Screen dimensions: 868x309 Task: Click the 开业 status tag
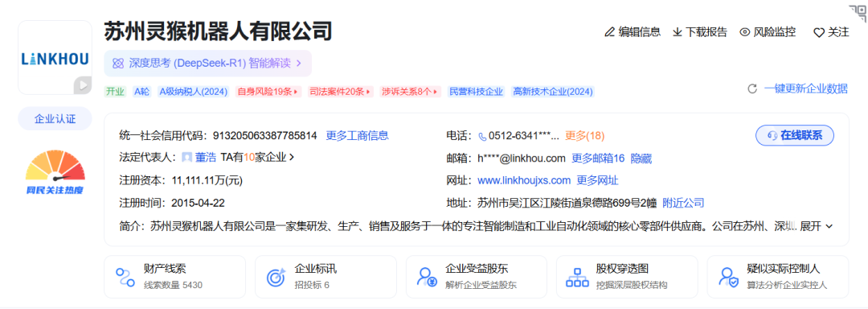coord(116,92)
